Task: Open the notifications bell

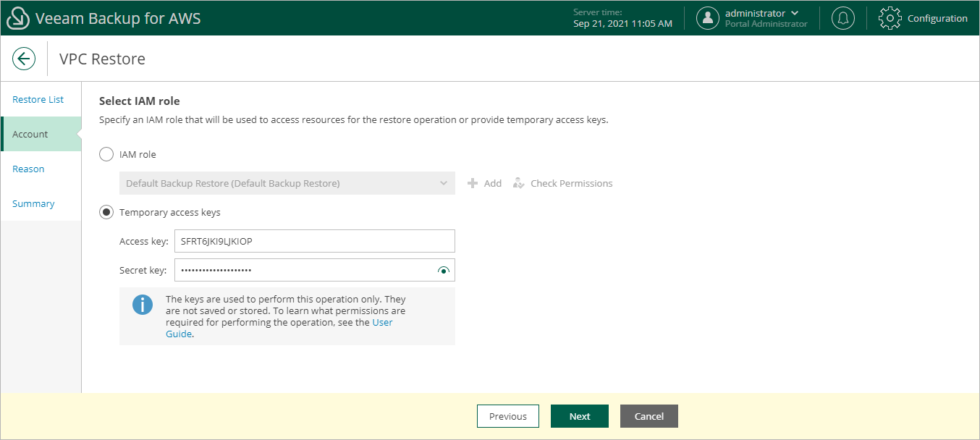Action: pos(842,17)
